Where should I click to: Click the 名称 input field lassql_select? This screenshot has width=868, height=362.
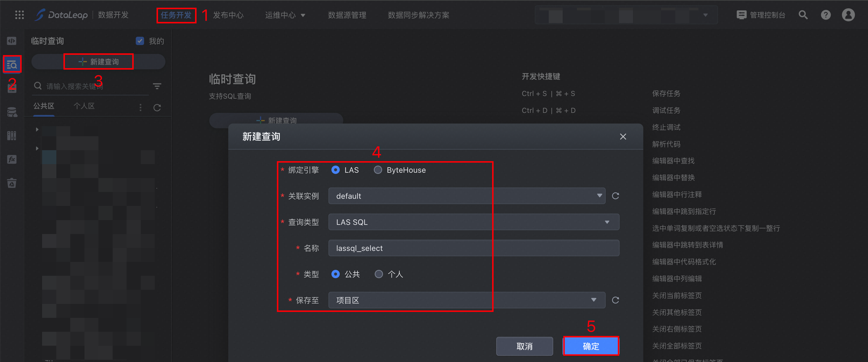[473, 248]
